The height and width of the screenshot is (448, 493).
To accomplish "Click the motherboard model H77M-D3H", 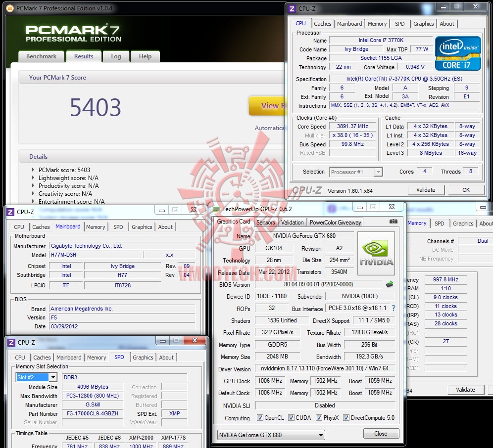I will click(x=96, y=255).
